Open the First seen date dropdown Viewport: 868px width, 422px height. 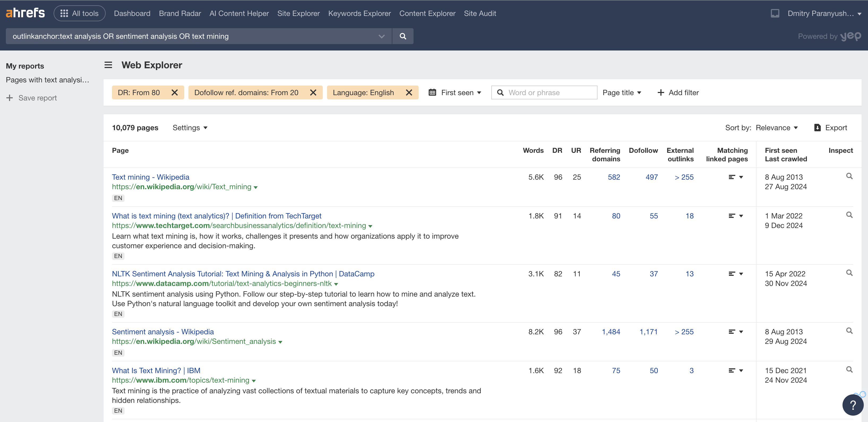455,92
